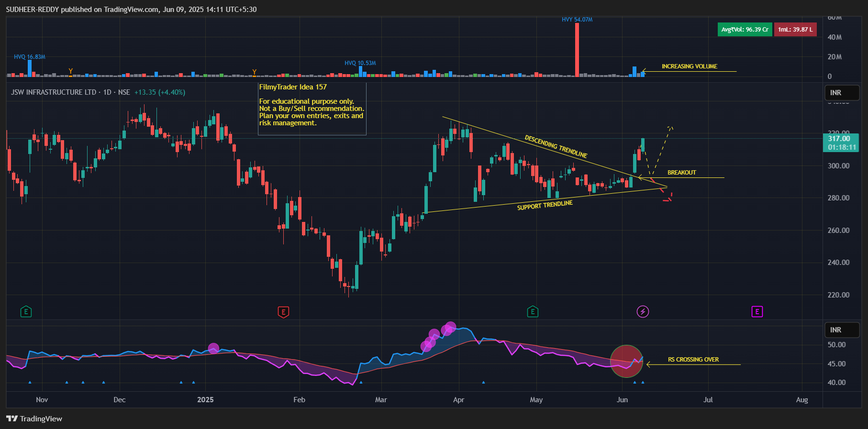Open the INR currency selector on RS pane
The height and width of the screenshot is (429, 868).
point(842,330)
